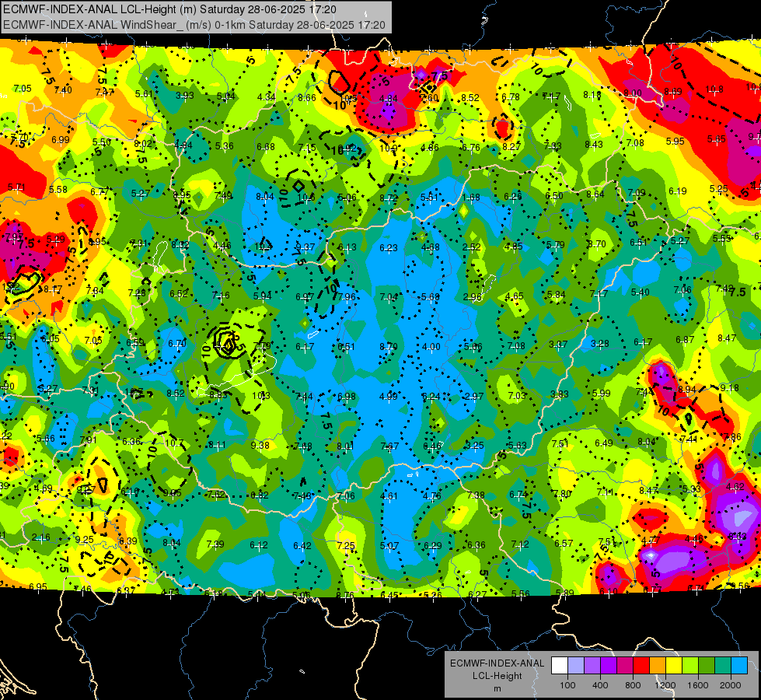Click the red legend color swatch
This screenshot has height=700, width=761.
pyautogui.click(x=641, y=666)
